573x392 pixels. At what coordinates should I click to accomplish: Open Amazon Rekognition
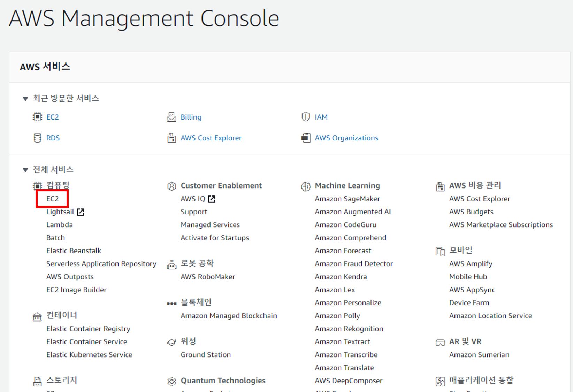coord(349,329)
